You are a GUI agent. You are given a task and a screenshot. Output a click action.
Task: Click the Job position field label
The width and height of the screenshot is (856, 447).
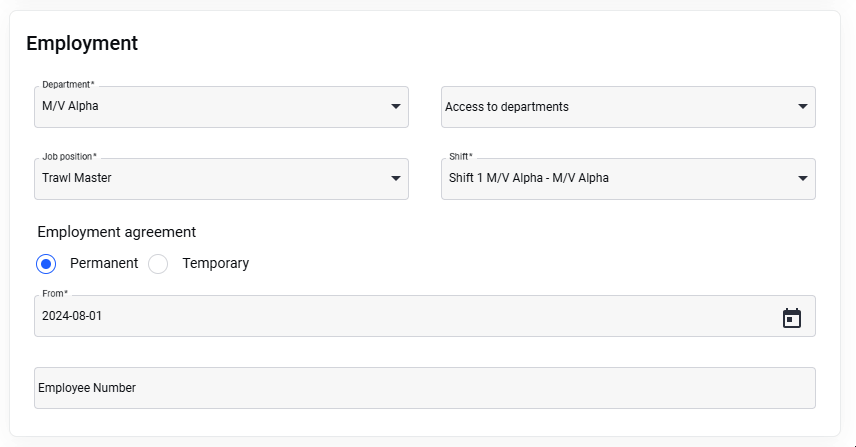point(69,157)
